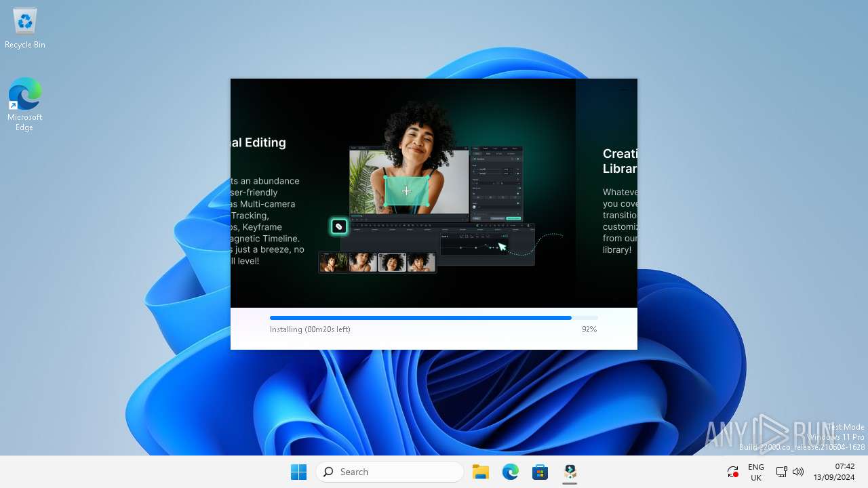Open network settings from the tray icon

tap(781, 472)
